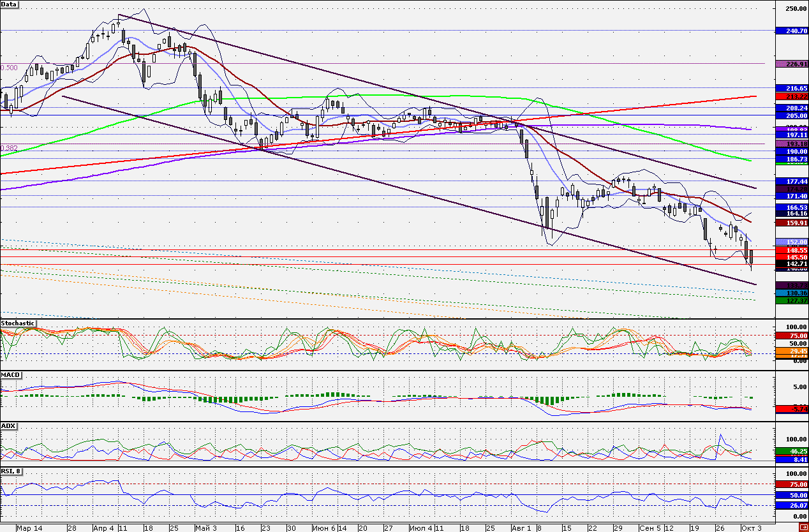Select the "Авг 1" date on time axis
The image size is (809, 532).
click(520, 528)
